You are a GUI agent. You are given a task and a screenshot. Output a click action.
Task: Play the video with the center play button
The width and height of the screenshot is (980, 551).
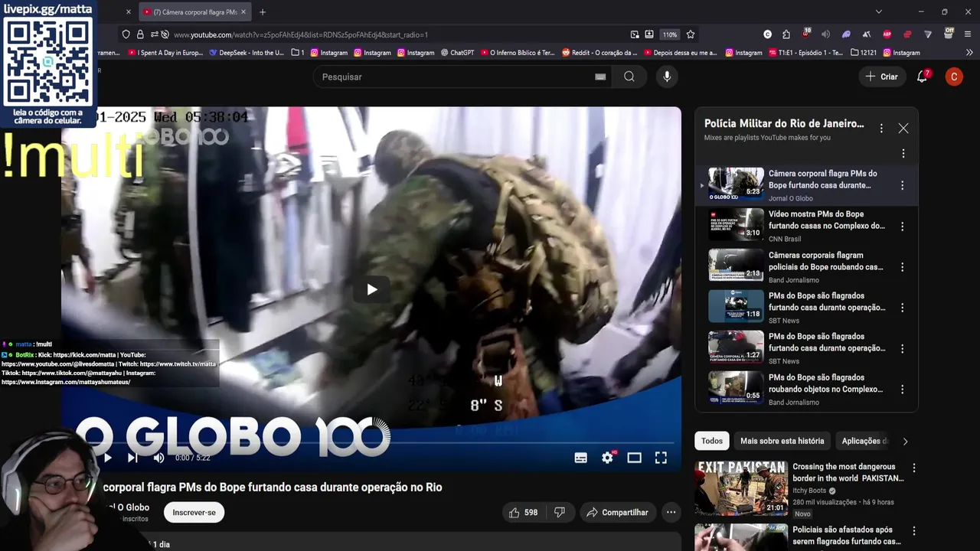point(371,289)
